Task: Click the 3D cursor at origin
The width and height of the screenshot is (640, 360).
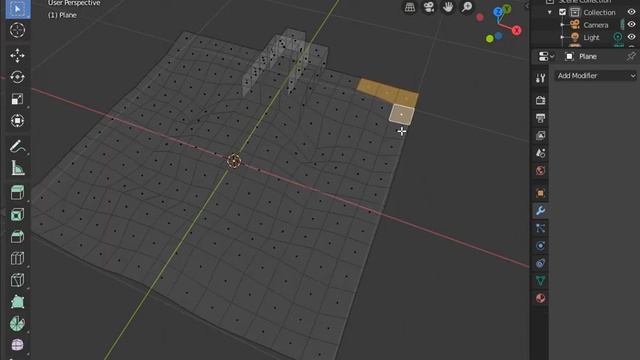Action: pyautogui.click(x=234, y=161)
